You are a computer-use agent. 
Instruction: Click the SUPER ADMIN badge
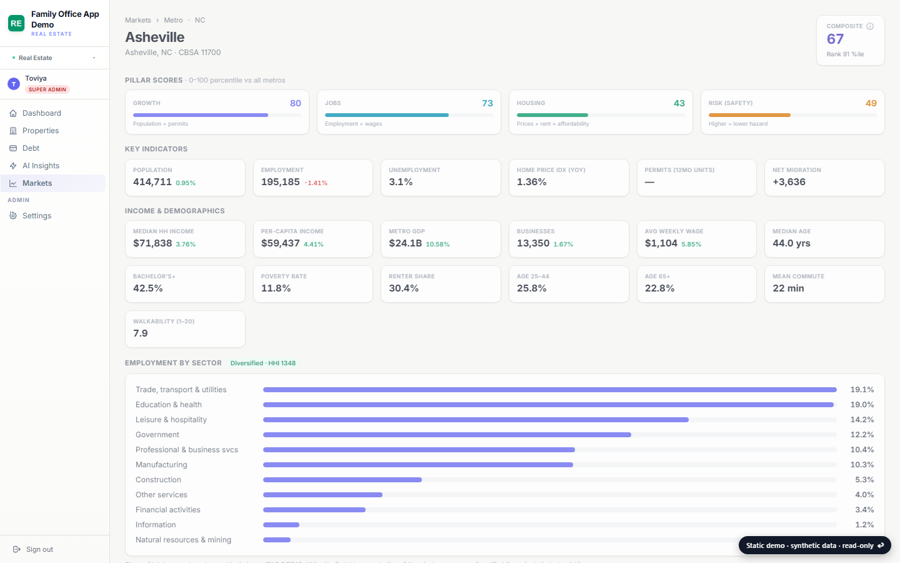pyautogui.click(x=48, y=90)
